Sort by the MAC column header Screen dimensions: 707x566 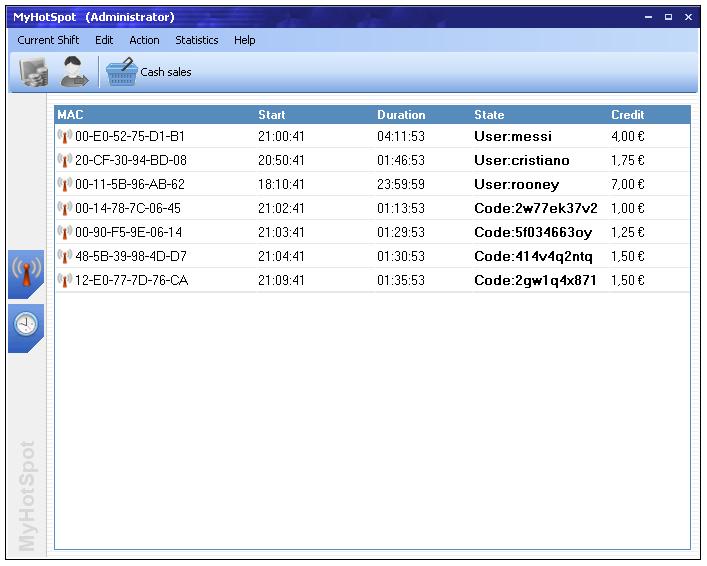[x=70, y=115]
